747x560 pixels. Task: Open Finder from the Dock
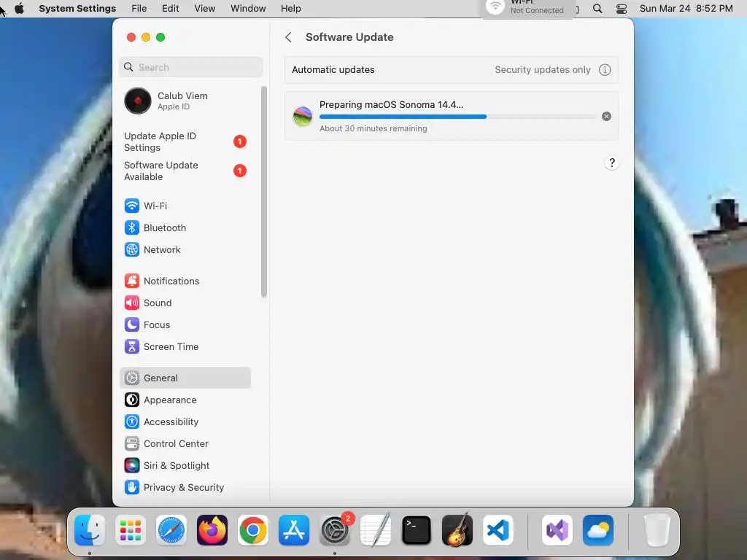(90, 530)
